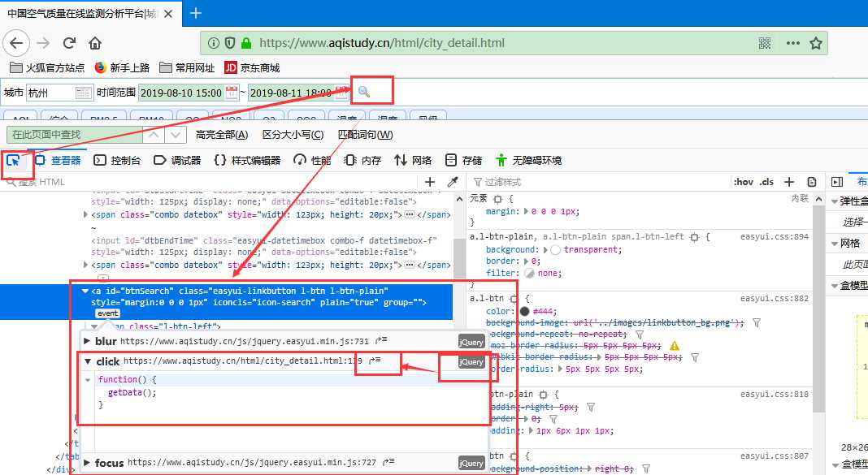Open the QR code icon in address bar
Viewport: 868px width, 475px height.
[x=765, y=43]
